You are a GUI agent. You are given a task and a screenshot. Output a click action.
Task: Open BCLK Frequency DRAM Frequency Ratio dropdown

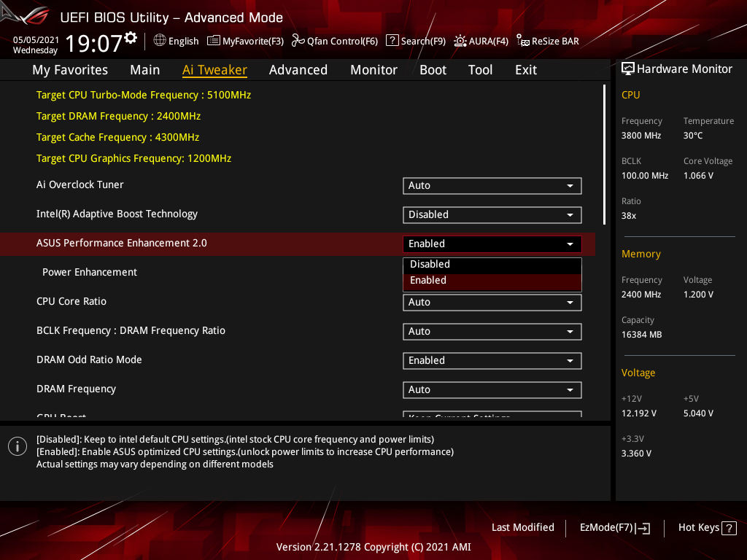(x=492, y=332)
